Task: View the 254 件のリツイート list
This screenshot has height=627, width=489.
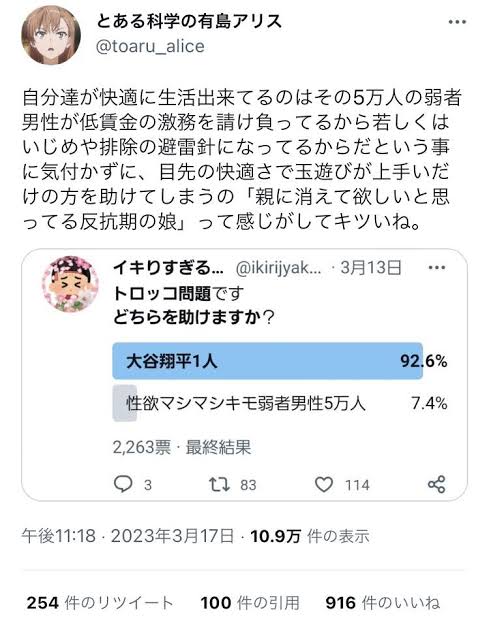Action: pyautogui.click(x=100, y=602)
